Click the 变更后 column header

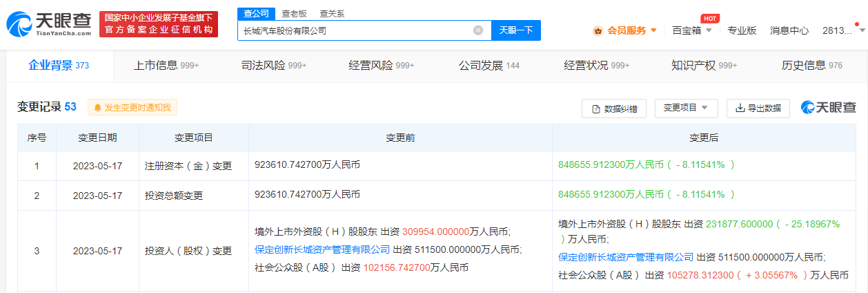pyautogui.click(x=704, y=138)
